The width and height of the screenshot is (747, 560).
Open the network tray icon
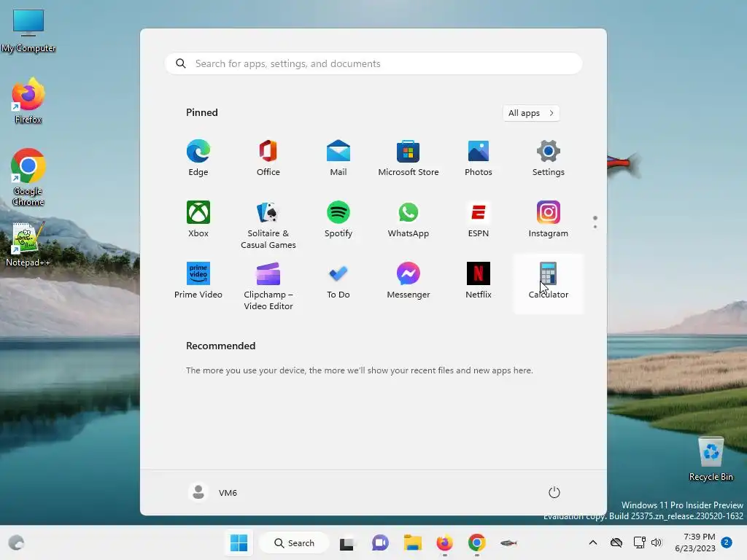639,542
